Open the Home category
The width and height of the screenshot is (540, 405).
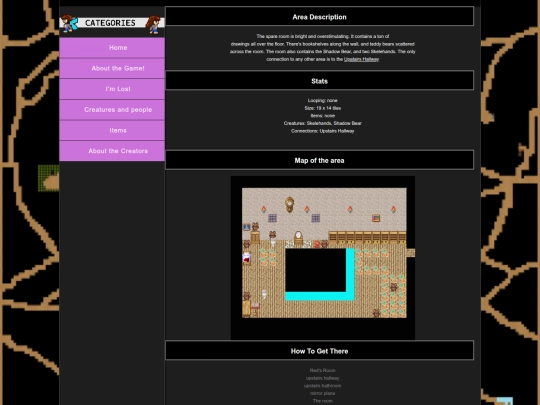point(112,48)
